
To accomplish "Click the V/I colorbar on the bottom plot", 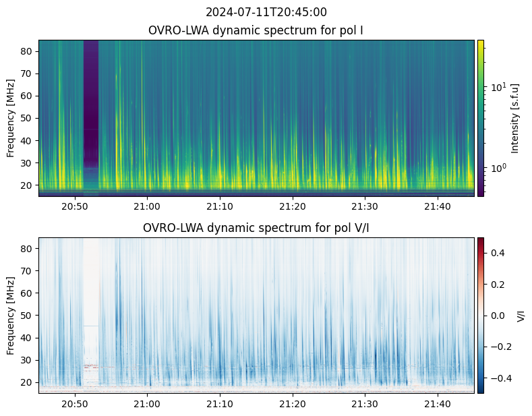I will pyautogui.click(x=481, y=315).
